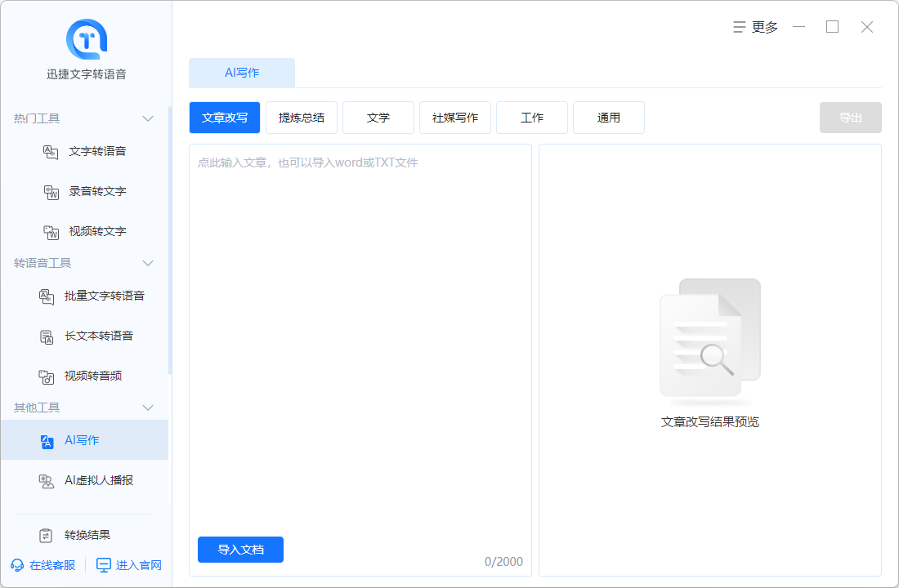The height and width of the screenshot is (588, 899).
Task: Click the document preview placeholder image
Action: point(710,342)
